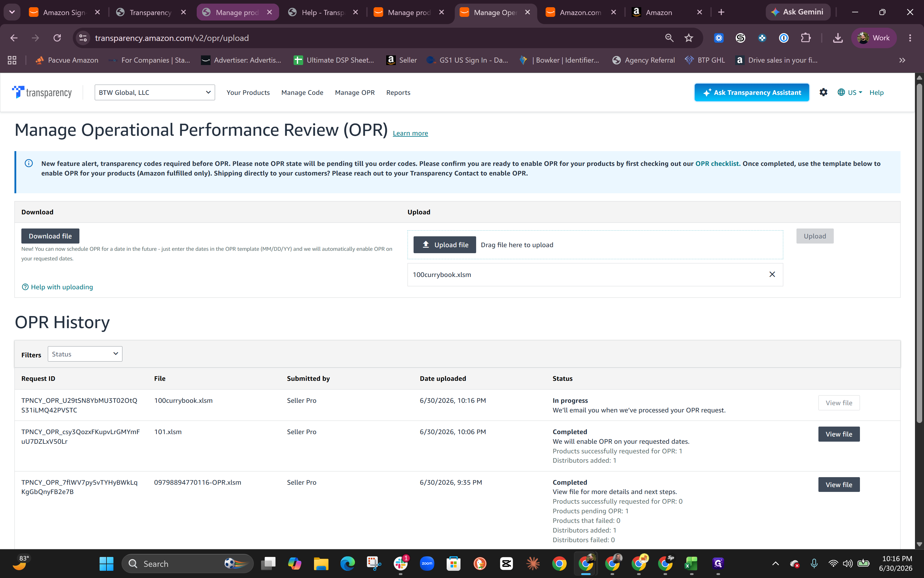
Task: Reload the current page
Action: 57,38
